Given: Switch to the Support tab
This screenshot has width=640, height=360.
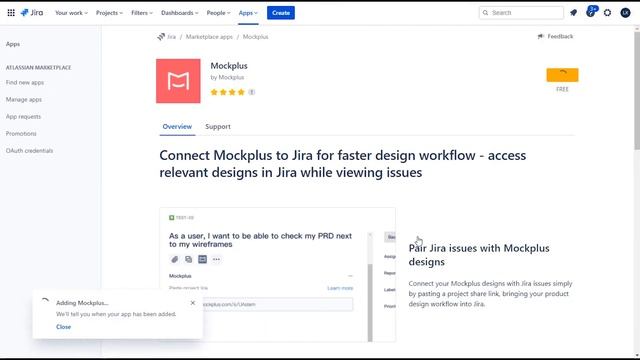Looking at the screenshot, I should coord(218,127).
